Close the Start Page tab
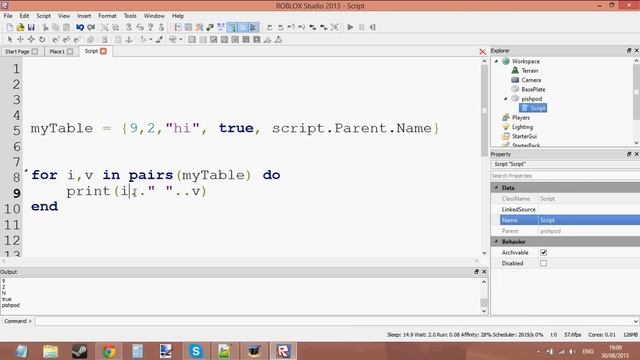Image resolution: width=640 pixels, height=360 pixels. tap(35, 51)
